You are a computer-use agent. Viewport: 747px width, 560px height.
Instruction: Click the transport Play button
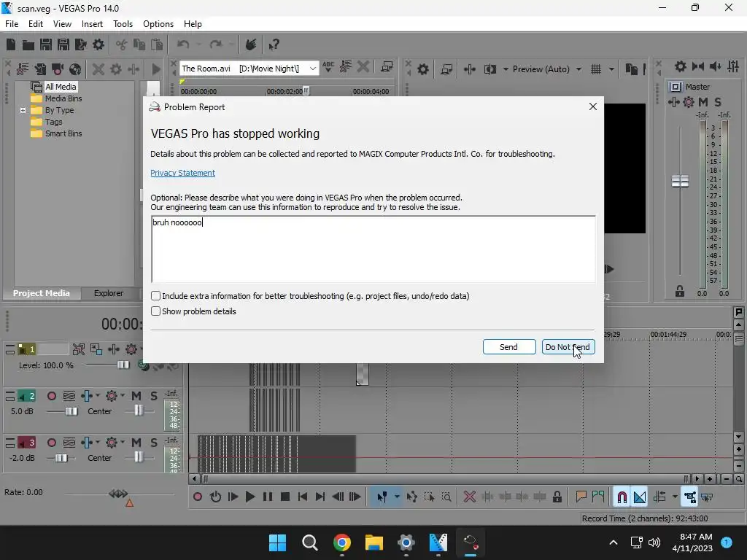point(250,497)
